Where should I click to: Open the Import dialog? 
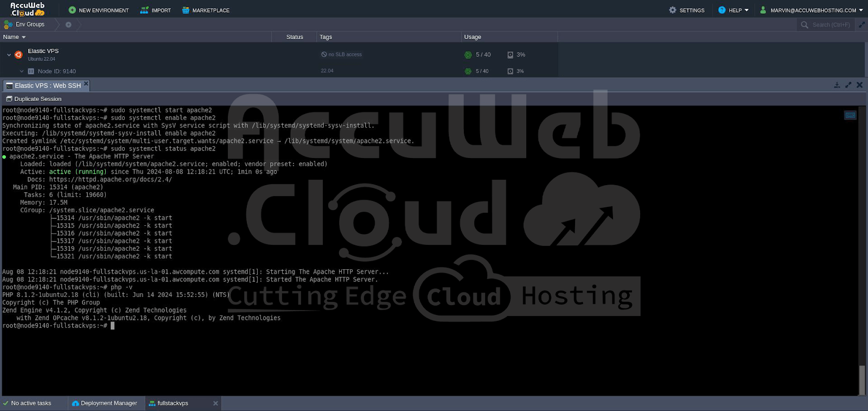(x=155, y=10)
